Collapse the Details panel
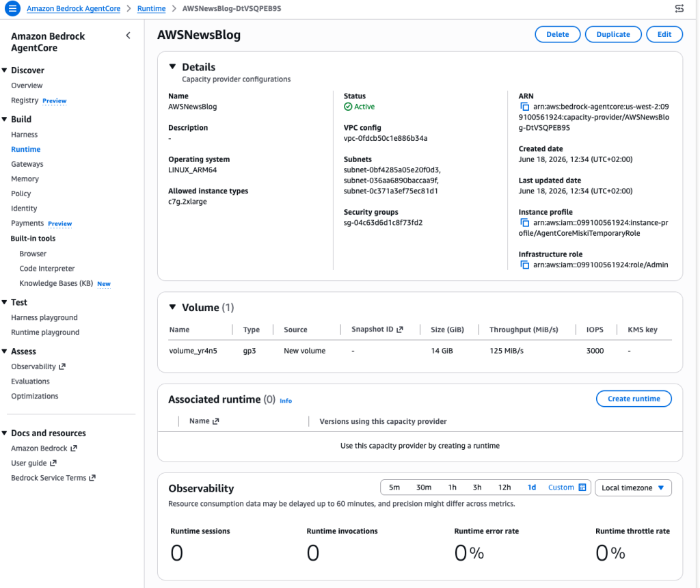The width and height of the screenshot is (700, 588). [173, 67]
